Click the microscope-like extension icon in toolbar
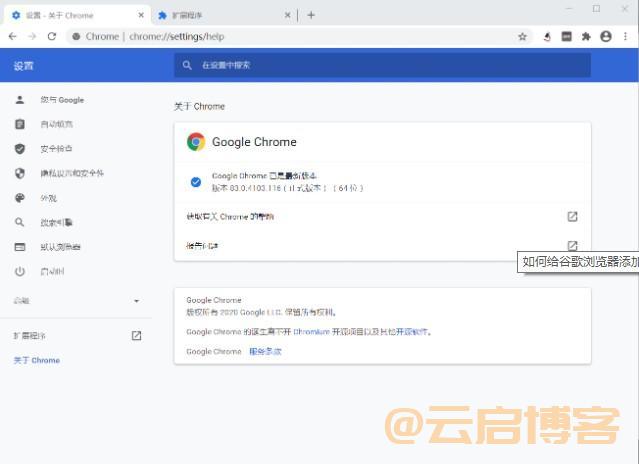This screenshot has width=639, height=464. coord(547,37)
